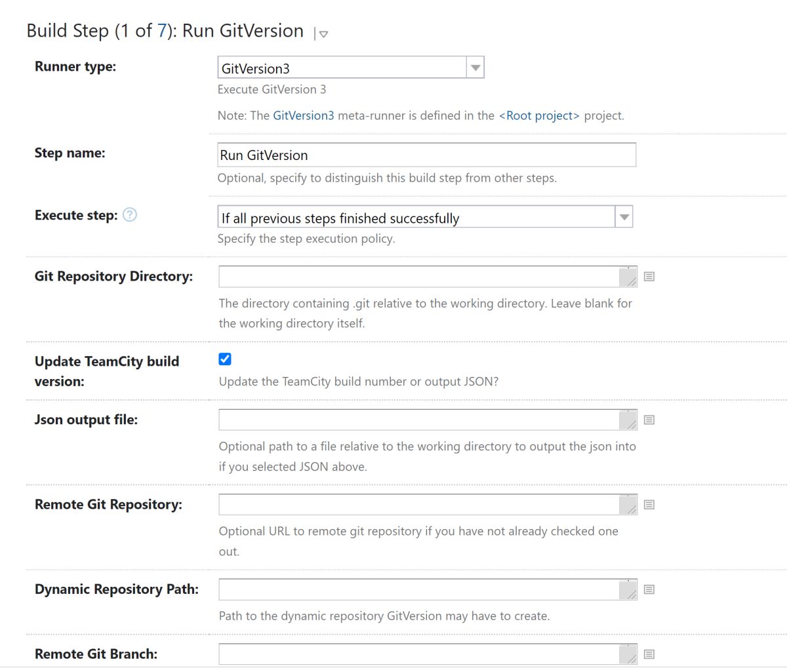Click 'Update the TeamCity build number or output JSON?' text
Viewport: 787px width, 672px height.
tap(359, 382)
